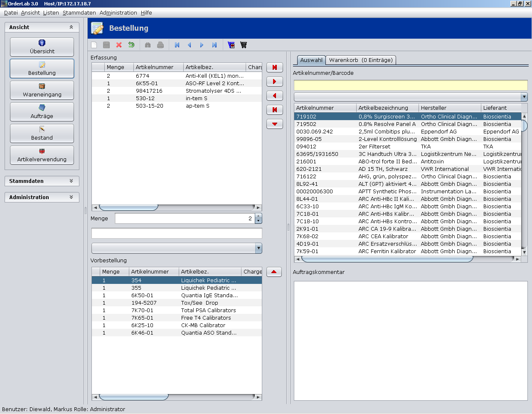
Task: Jump to first record with blue arrow
Action: pyautogui.click(x=177, y=45)
